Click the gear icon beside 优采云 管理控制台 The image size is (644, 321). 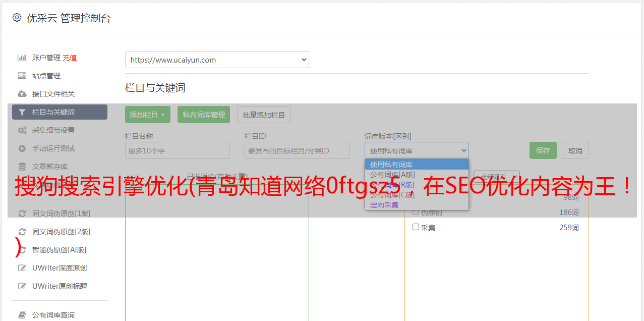17,18
